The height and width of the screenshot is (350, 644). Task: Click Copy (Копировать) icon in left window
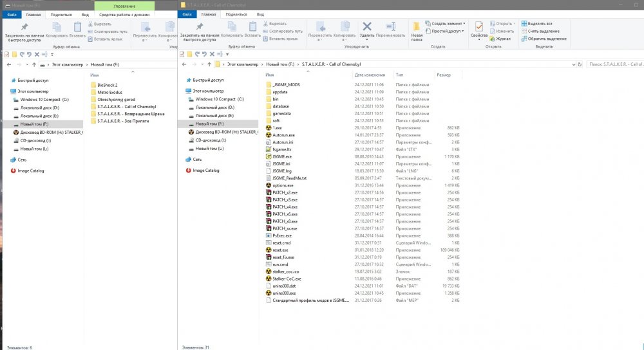pos(57,27)
